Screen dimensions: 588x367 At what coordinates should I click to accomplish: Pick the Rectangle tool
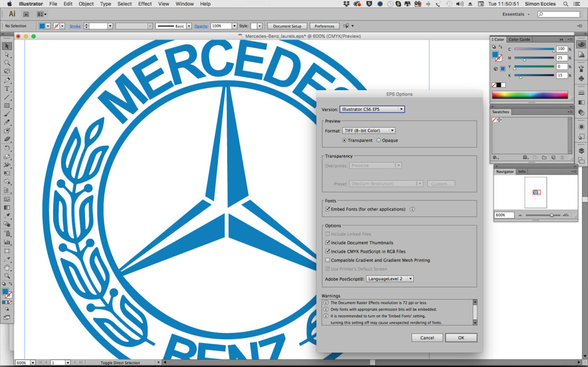tap(7, 106)
